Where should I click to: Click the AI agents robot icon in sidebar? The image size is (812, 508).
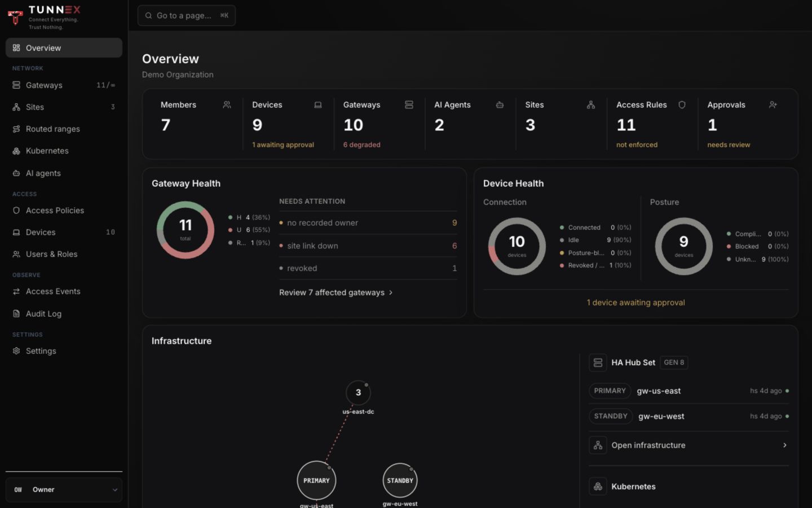point(16,173)
